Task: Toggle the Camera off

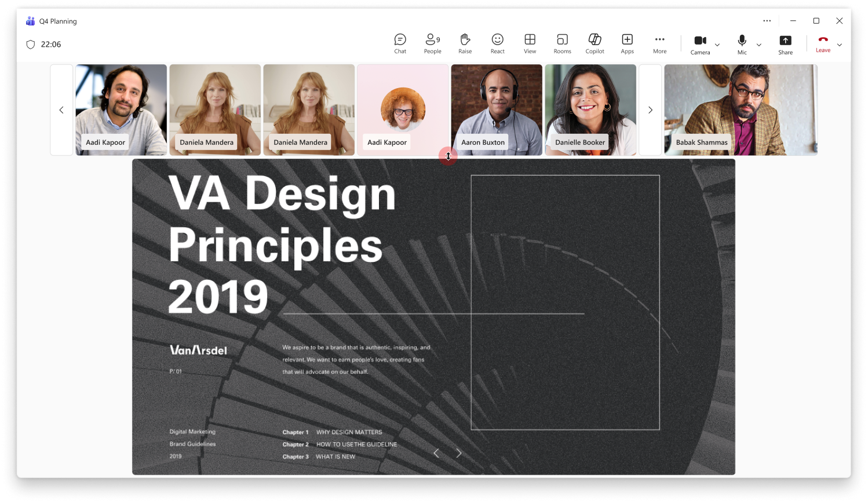Action: coord(700,43)
